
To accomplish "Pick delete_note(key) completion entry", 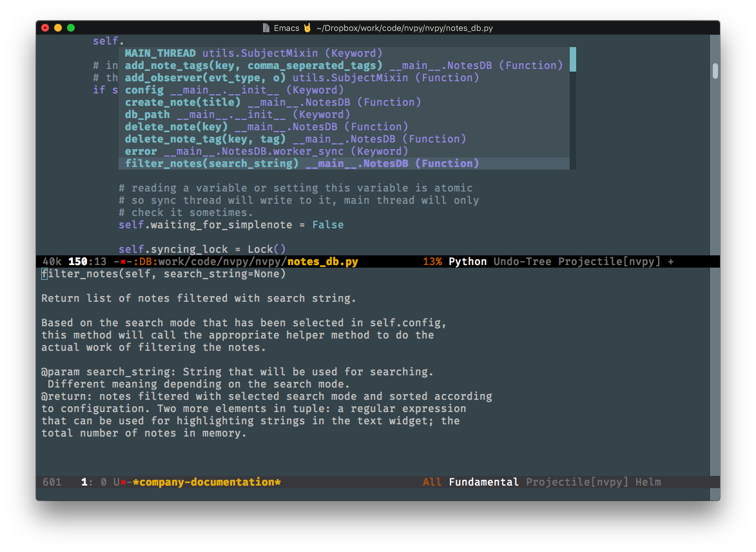I will pos(344,127).
